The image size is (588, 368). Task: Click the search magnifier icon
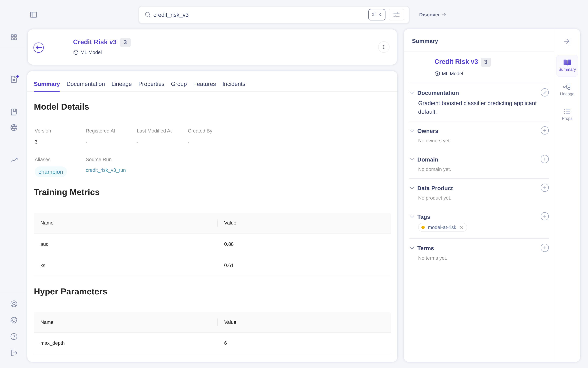click(x=147, y=15)
